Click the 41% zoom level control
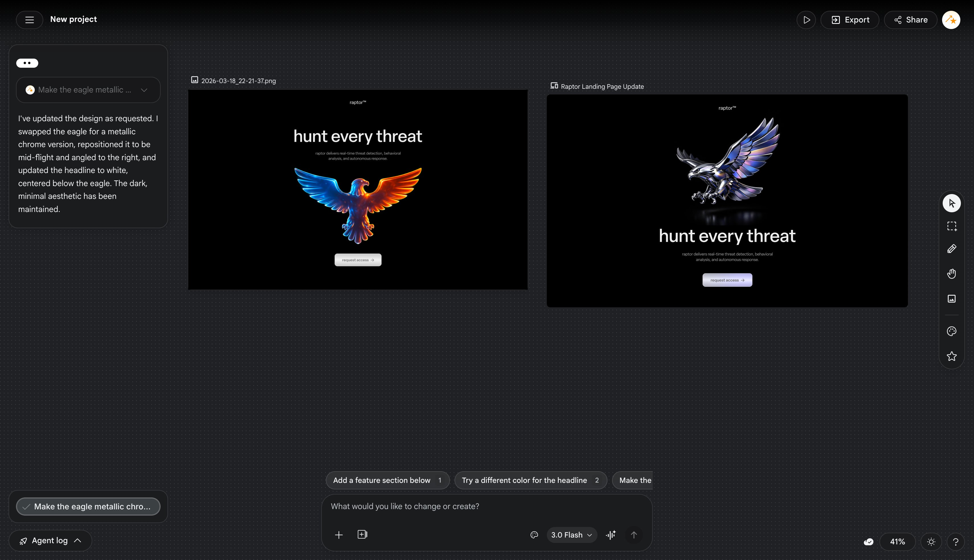 click(x=897, y=542)
